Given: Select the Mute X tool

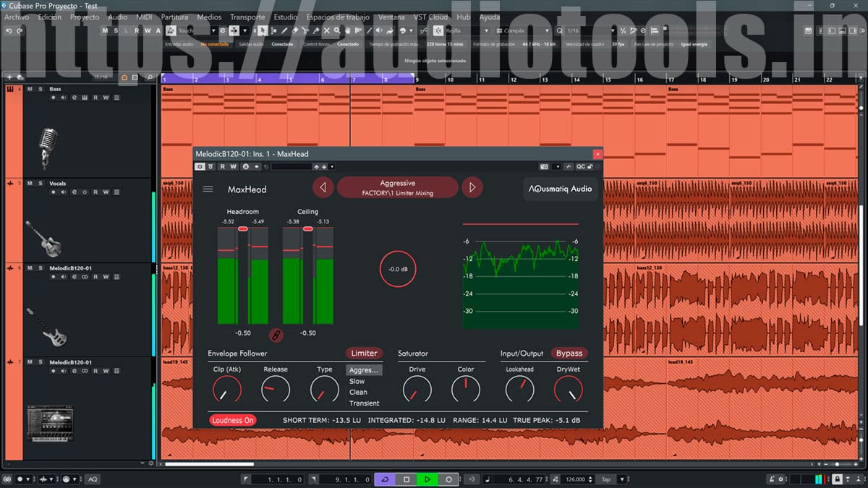Looking at the screenshot, I should coord(327,31).
